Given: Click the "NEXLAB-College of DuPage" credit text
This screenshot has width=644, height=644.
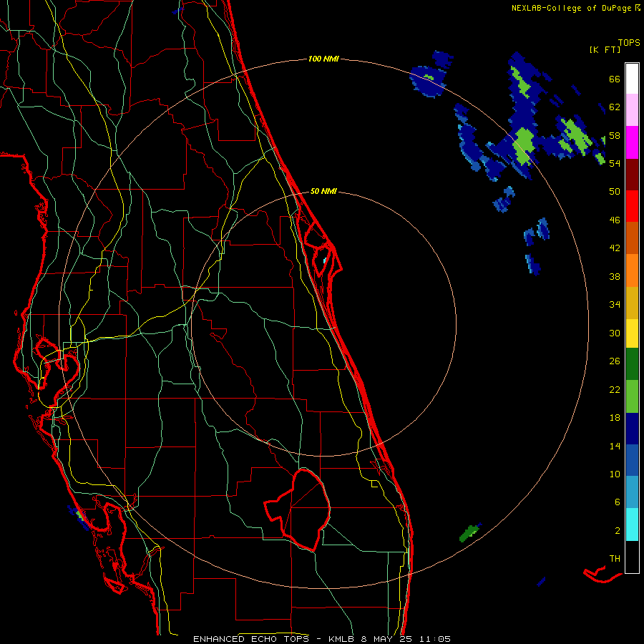Looking at the screenshot, I should pos(571,8).
